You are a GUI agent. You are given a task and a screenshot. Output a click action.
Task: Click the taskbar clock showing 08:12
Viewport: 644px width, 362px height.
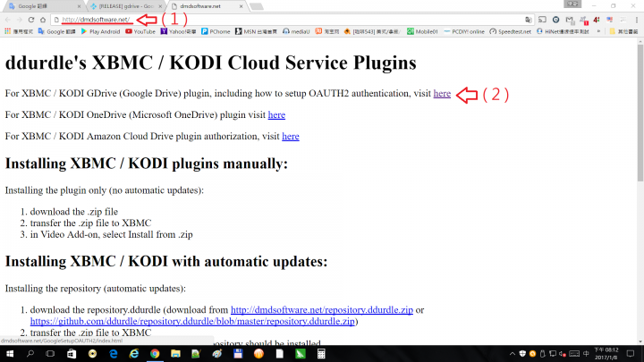click(x=606, y=354)
